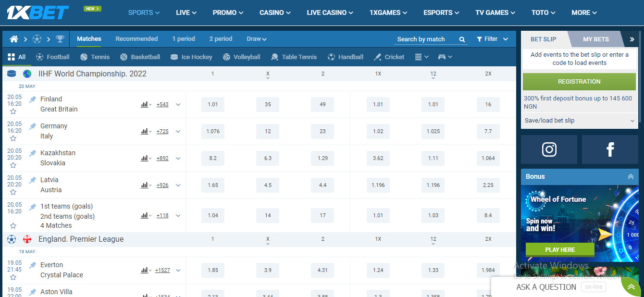
Task: Click the Wheel of Fortune banner image
Action: [580, 223]
